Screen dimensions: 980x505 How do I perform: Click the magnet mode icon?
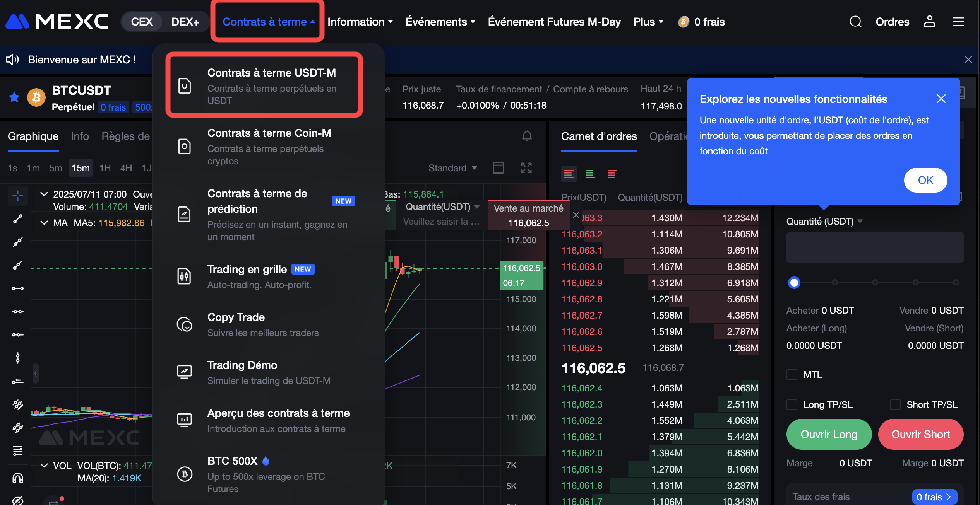coord(17,478)
